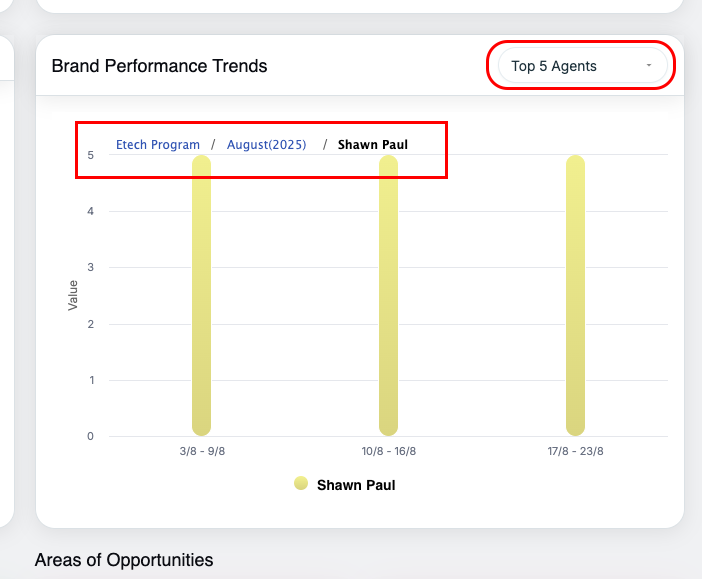This screenshot has height=579, width=702.
Task: Click the y-axis tick label 1
Action: (x=91, y=380)
